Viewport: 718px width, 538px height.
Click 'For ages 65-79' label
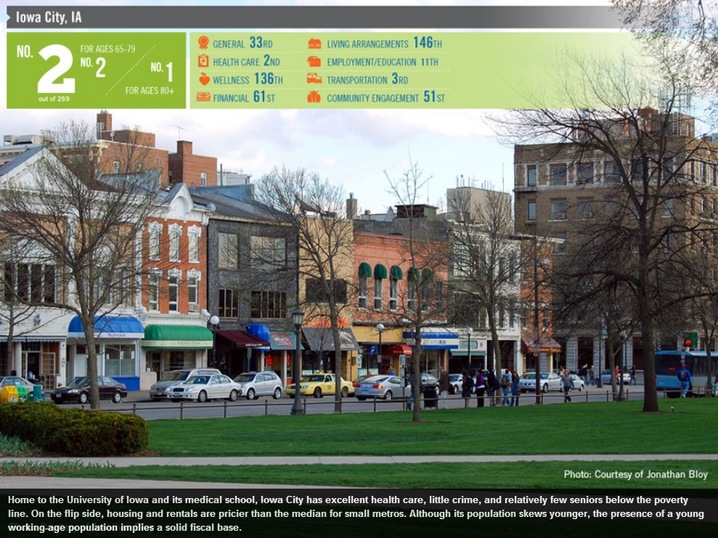pos(108,49)
